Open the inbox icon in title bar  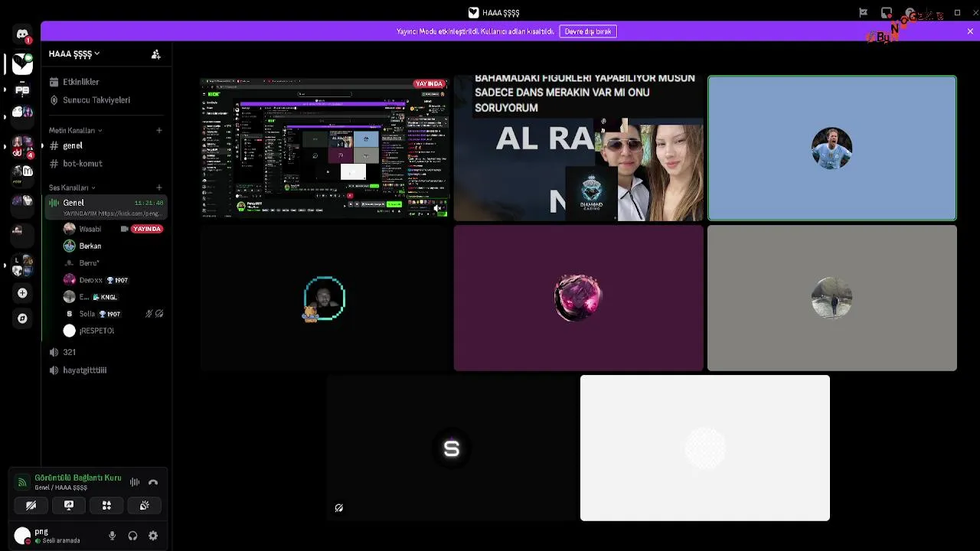pyautogui.click(x=887, y=12)
